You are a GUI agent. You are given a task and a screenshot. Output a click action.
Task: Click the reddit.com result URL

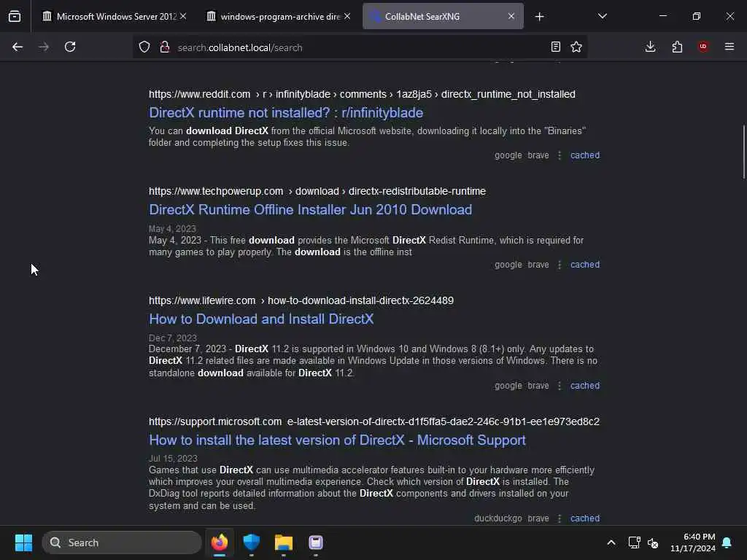pyautogui.click(x=362, y=94)
